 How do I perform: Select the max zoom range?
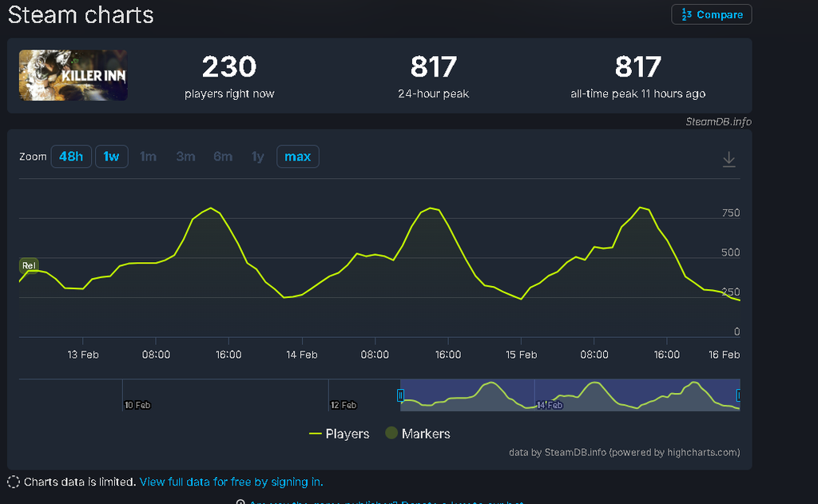click(297, 157)
